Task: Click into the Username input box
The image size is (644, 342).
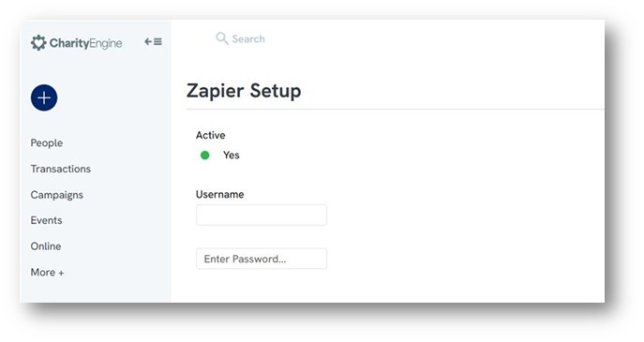Action: click(x=262, y=216)
